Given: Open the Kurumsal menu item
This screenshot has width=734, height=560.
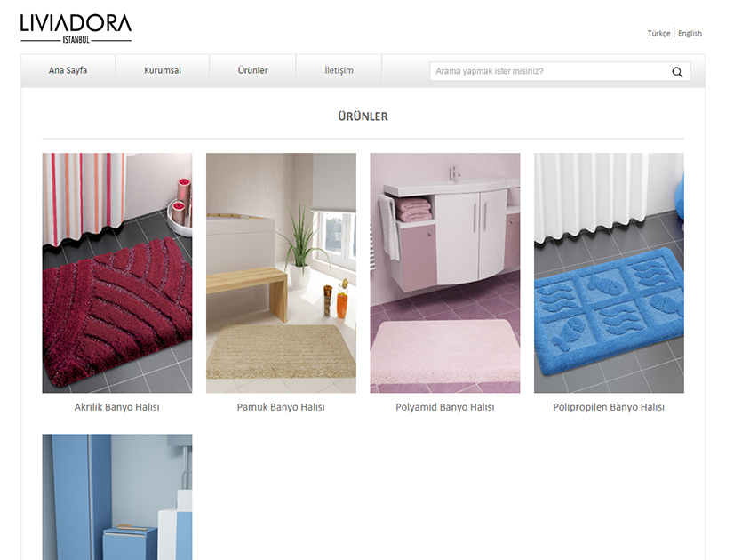Looking at the screenshot, I should coord(163,71).
